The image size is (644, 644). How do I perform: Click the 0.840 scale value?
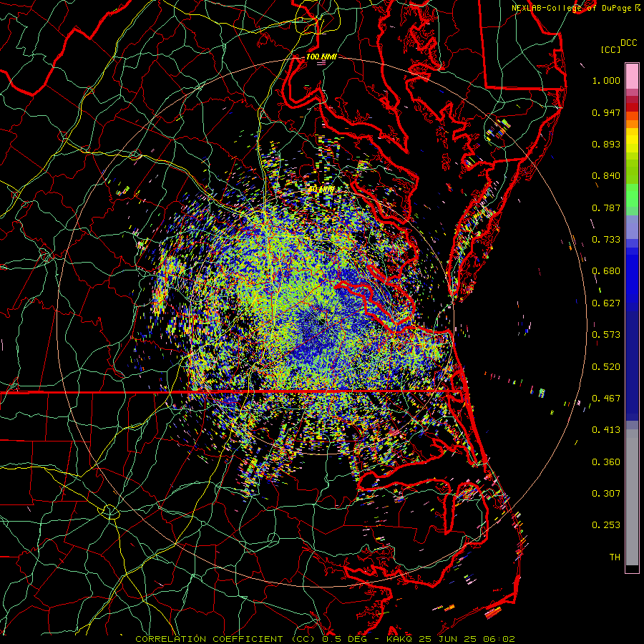coord(606,176)
